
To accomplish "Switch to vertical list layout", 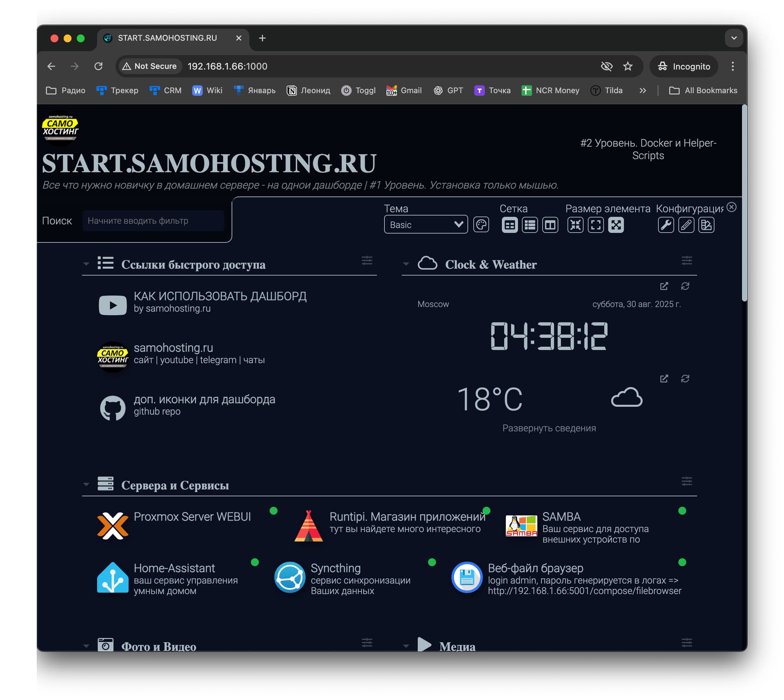I will (x=530, y=225).
